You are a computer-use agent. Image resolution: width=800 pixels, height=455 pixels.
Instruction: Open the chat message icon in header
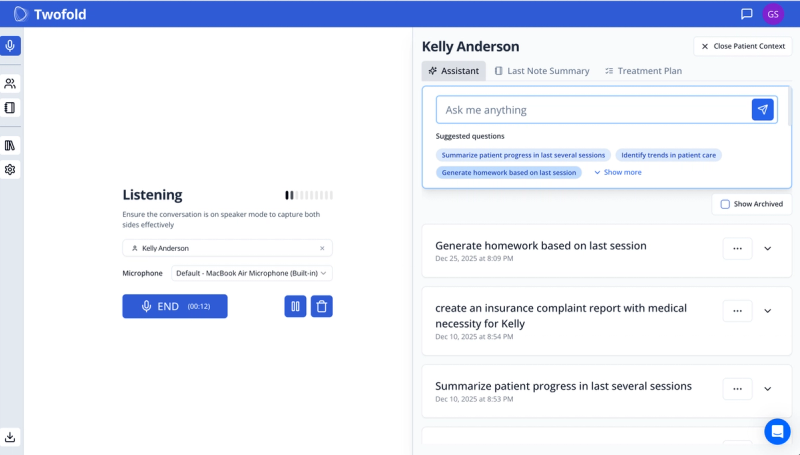click(x=746, y=14)
